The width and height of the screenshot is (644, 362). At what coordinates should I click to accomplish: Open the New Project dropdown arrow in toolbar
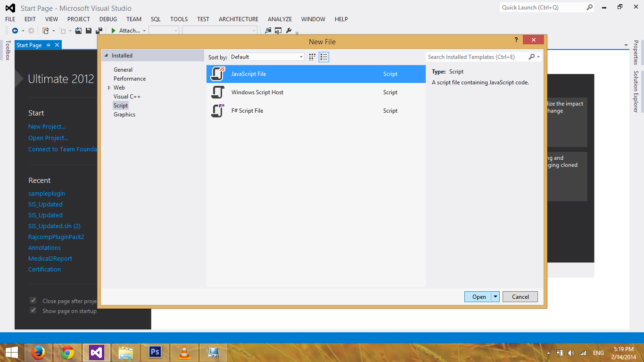click(53, 31)
